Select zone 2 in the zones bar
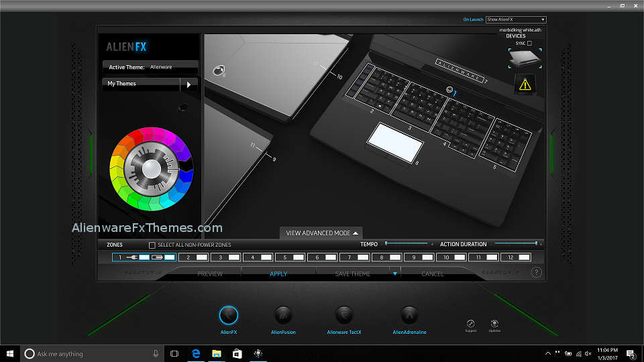Viewport: 644px width, 362px height. (193, 257)
